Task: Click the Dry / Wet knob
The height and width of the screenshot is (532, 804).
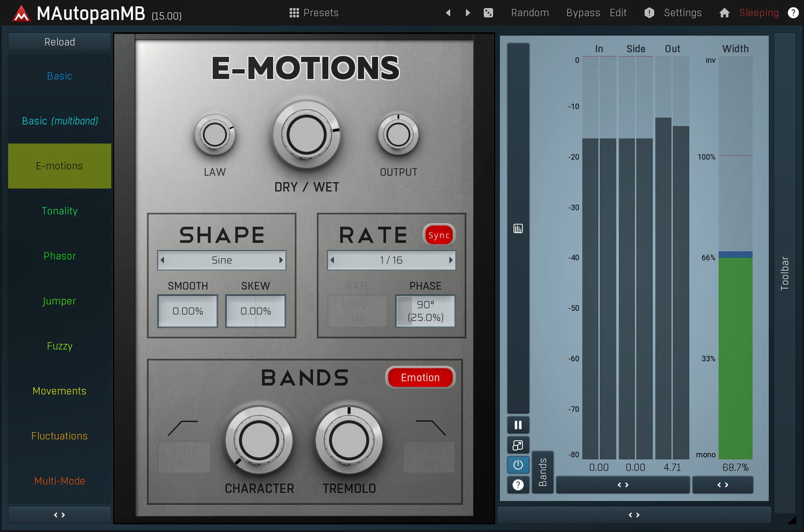Action: tap(306, 135)
